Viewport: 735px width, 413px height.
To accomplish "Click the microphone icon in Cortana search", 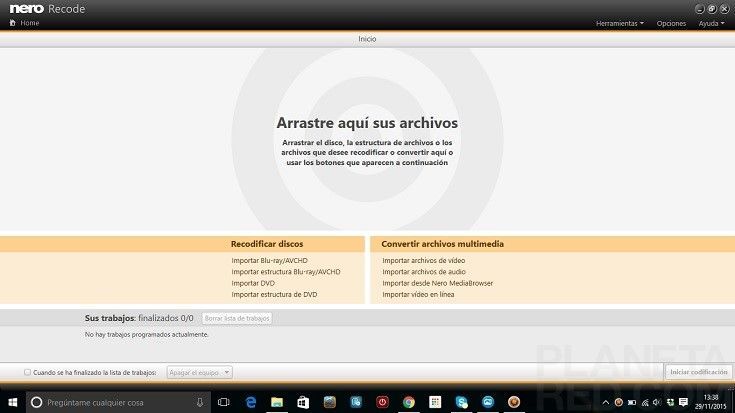I will coord(200,402).
